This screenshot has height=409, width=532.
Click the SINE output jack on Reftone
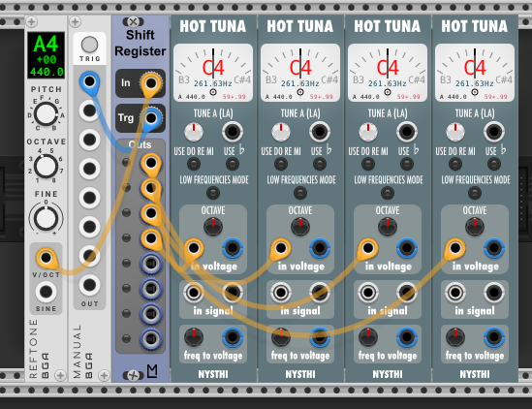coord(46,292)
